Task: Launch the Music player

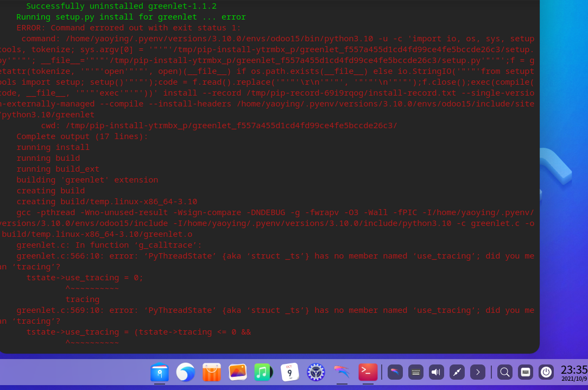Action: [263, 372]
